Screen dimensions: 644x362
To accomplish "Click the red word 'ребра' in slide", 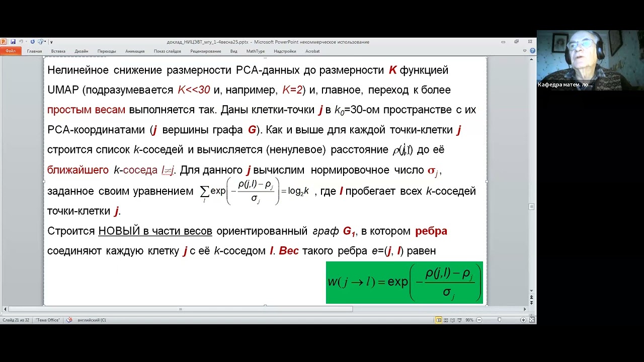I will pos(431,231).
